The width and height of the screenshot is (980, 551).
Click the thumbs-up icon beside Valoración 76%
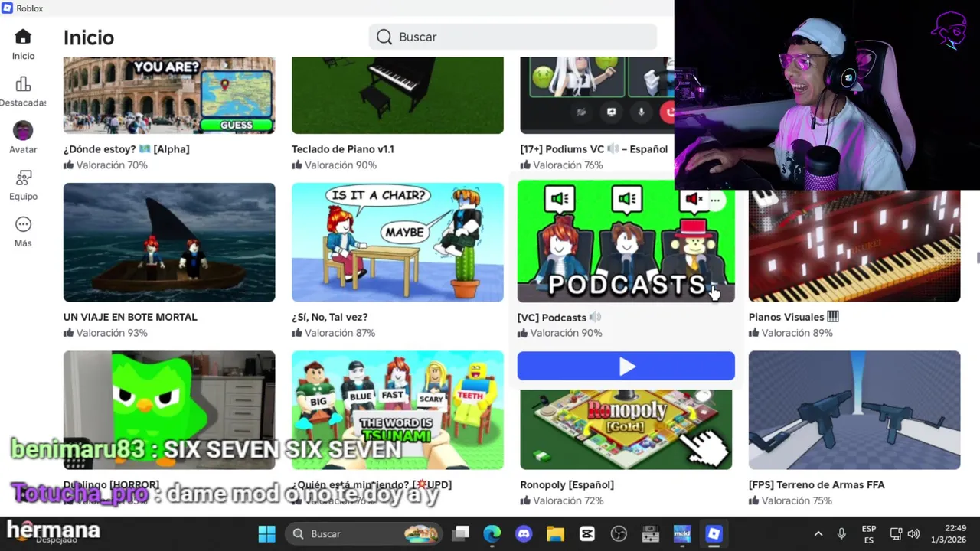[x=525, y=165]
